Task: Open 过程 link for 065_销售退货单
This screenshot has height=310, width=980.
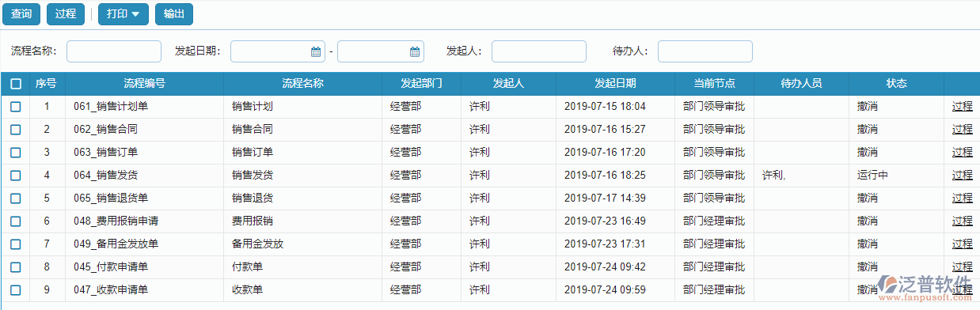Action: tap(963, 198)
